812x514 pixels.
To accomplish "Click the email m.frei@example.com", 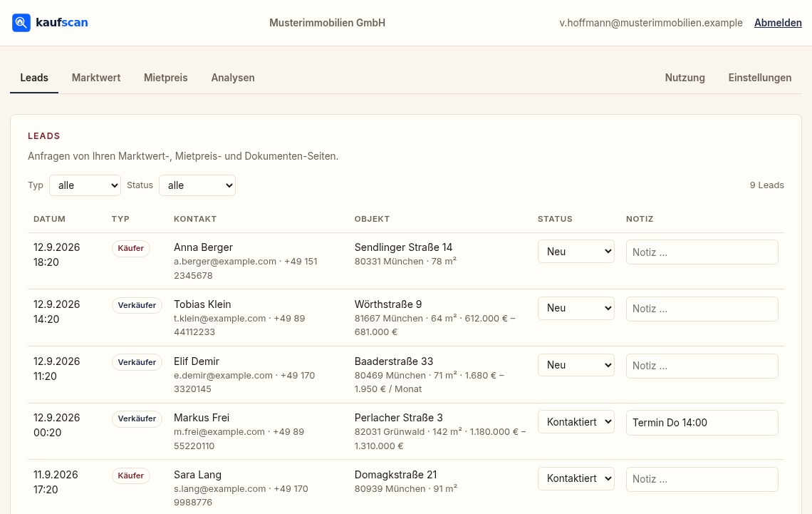I will coord(219,432).
